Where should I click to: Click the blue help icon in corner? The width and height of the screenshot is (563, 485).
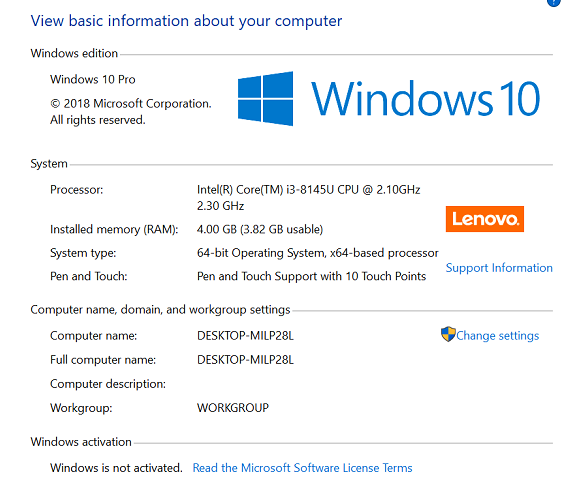555,3
